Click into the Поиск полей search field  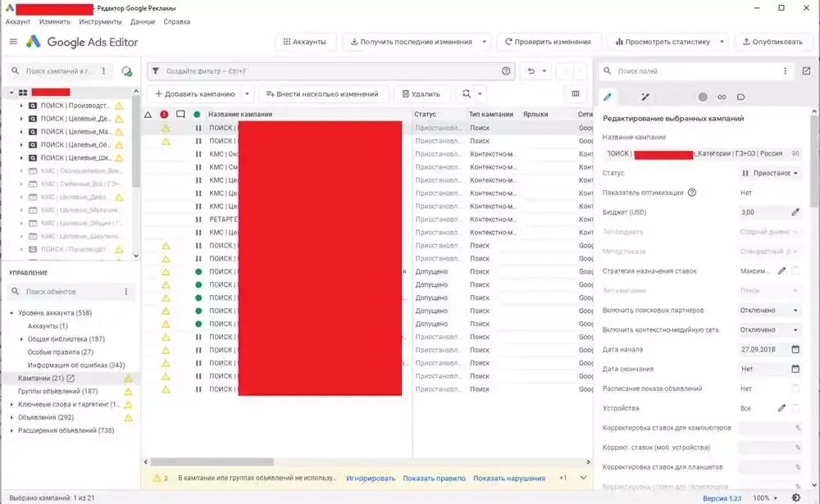pos(695,71)
